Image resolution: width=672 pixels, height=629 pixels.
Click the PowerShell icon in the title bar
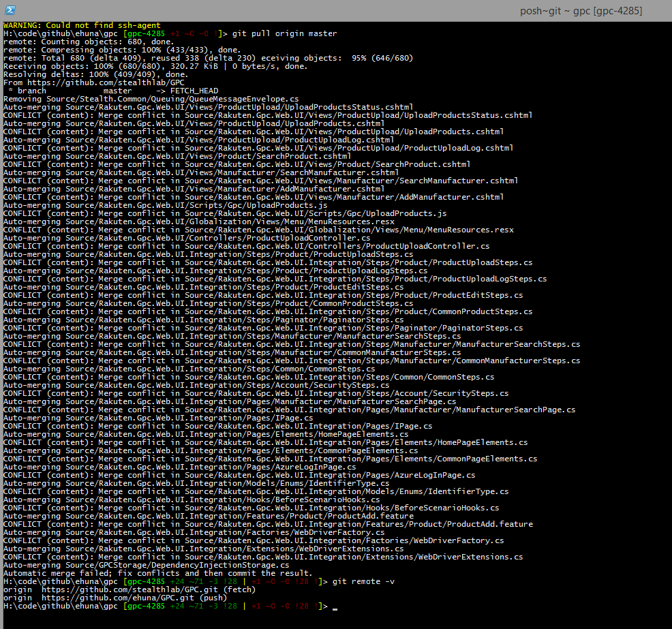tap(8, 10)
